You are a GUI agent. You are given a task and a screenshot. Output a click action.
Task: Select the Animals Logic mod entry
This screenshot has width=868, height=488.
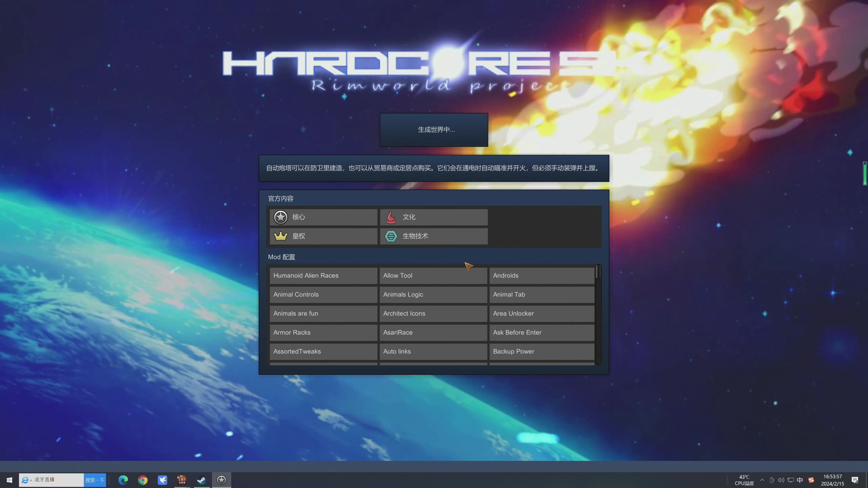coord(433,294)
